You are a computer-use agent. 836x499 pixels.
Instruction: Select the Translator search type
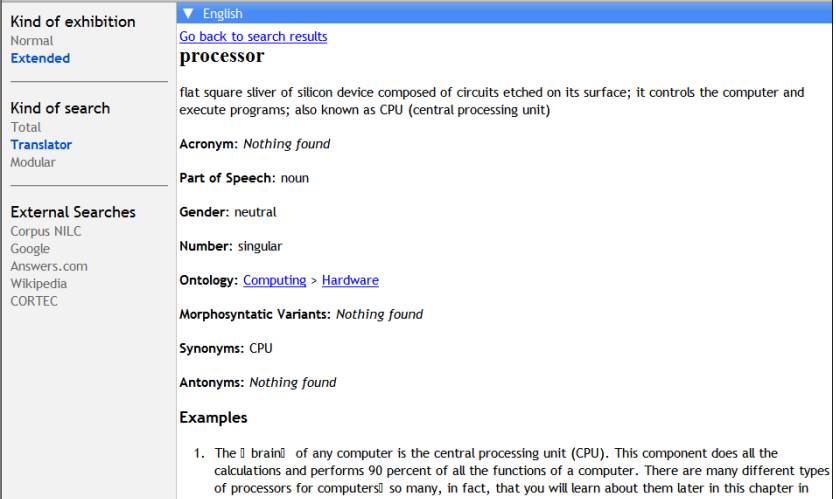(41, 145)
